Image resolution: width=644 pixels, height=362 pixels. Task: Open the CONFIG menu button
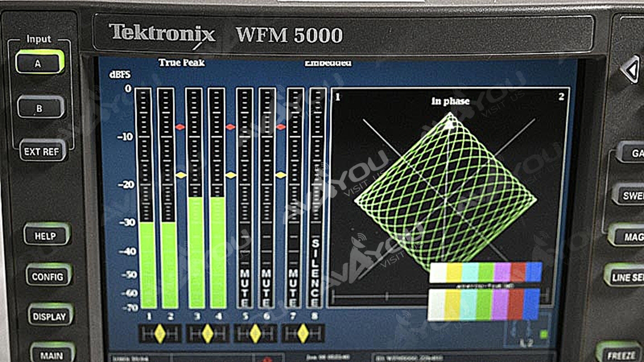[48, 275]
